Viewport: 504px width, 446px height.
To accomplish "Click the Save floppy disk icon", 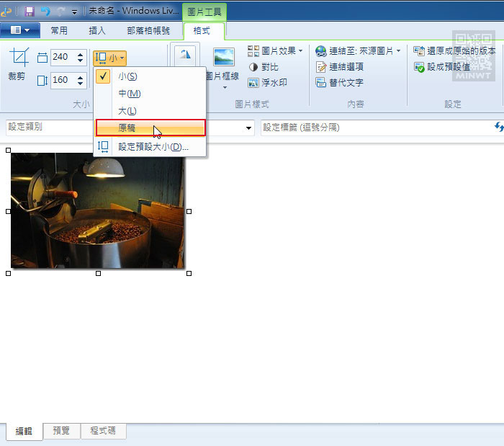I will [x=30, y=12].
